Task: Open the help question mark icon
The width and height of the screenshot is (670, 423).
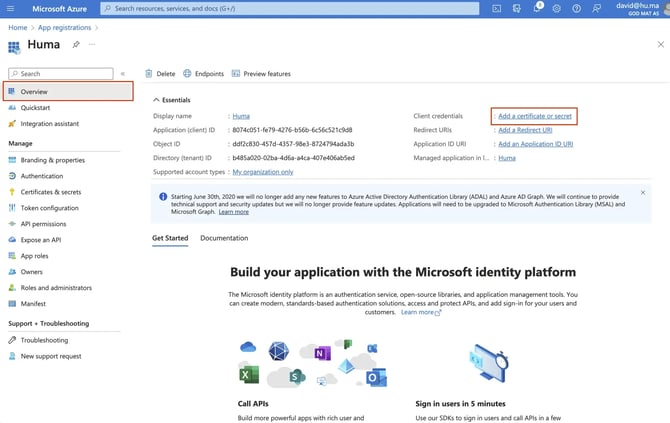Action: click(576, 9)
